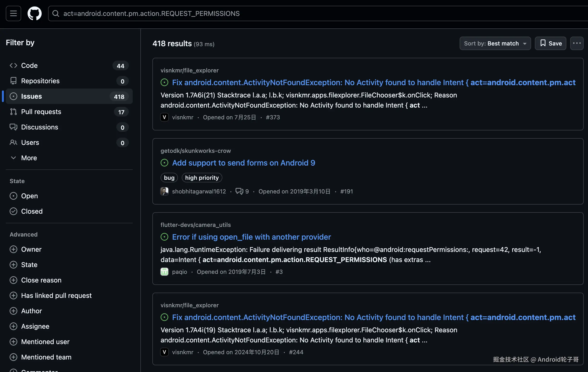The image size is (588, 372).
Task: Switch to the Code results
Action: [x=29, y=65]
